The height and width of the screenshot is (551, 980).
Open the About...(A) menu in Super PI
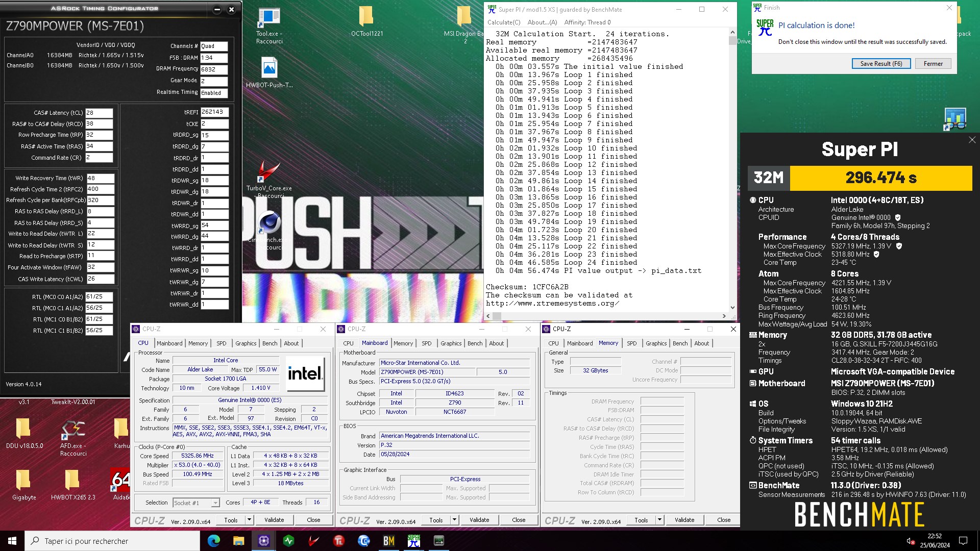pos(542,22)
